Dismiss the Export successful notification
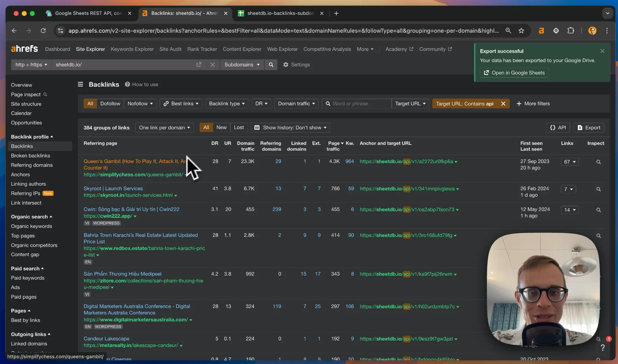This screenshot has width=618, height=364. (602, 51)
